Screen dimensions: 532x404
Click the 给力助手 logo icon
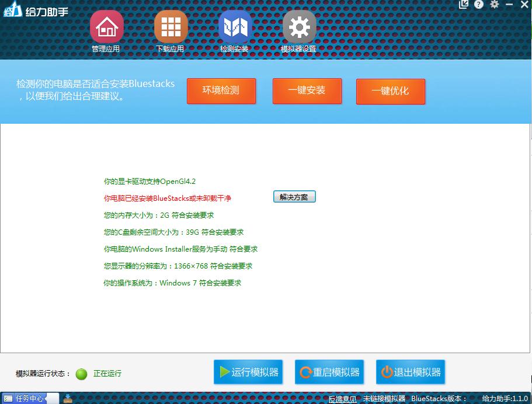[12, 9]
